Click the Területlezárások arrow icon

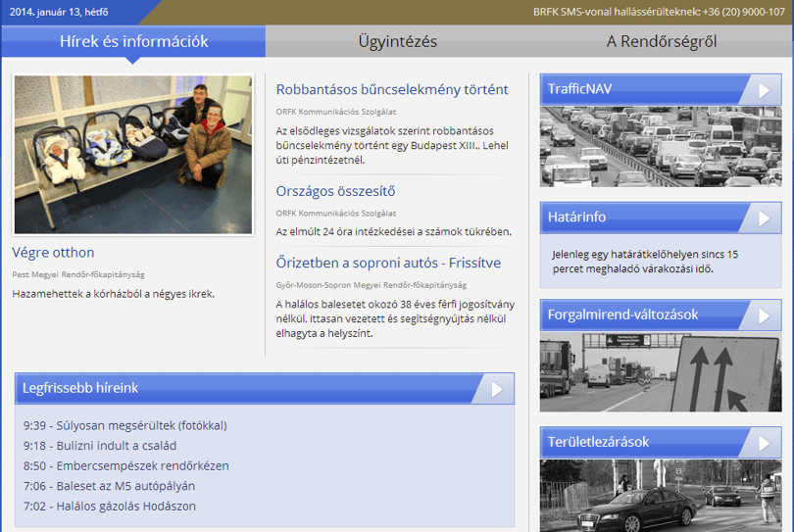(764, 444)
